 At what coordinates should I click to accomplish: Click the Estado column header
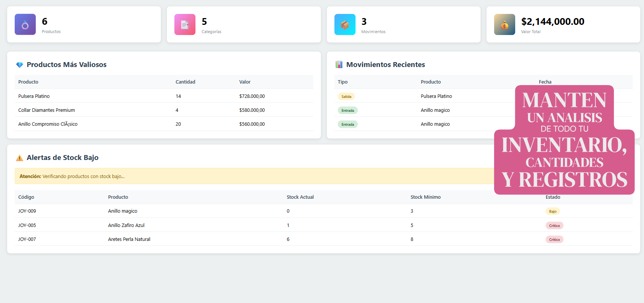pos(553,197)
